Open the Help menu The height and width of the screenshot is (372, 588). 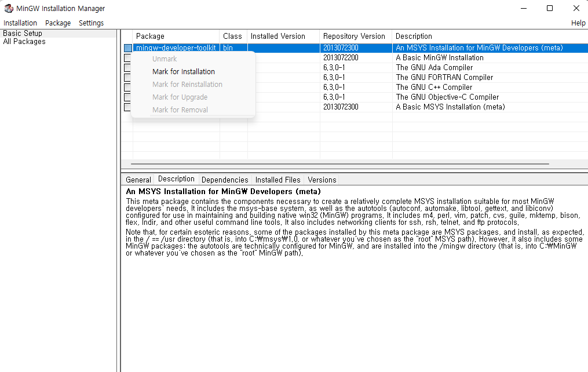point(578,23)
